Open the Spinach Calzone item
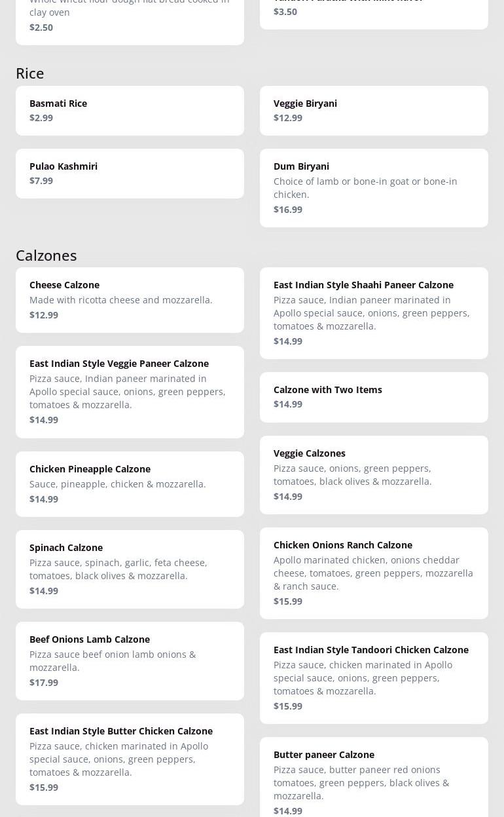Viewport: 504px width, 817px height. [130, 569]
